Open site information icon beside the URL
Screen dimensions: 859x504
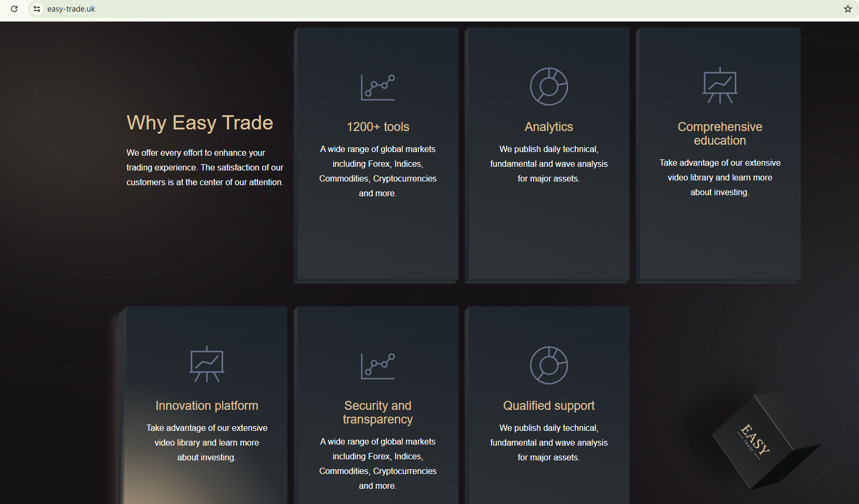[37, 9]
